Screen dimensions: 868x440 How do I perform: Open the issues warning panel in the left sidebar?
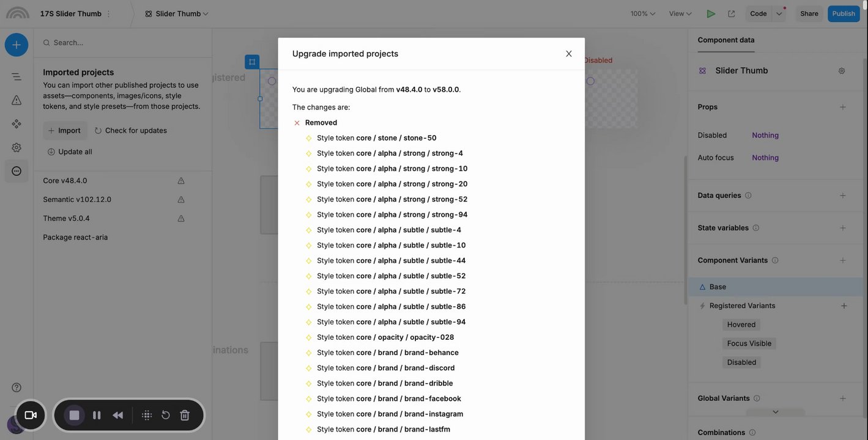17,100
